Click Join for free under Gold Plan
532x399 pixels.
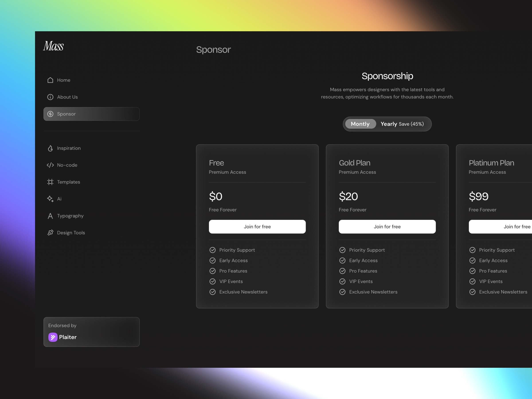387,227
